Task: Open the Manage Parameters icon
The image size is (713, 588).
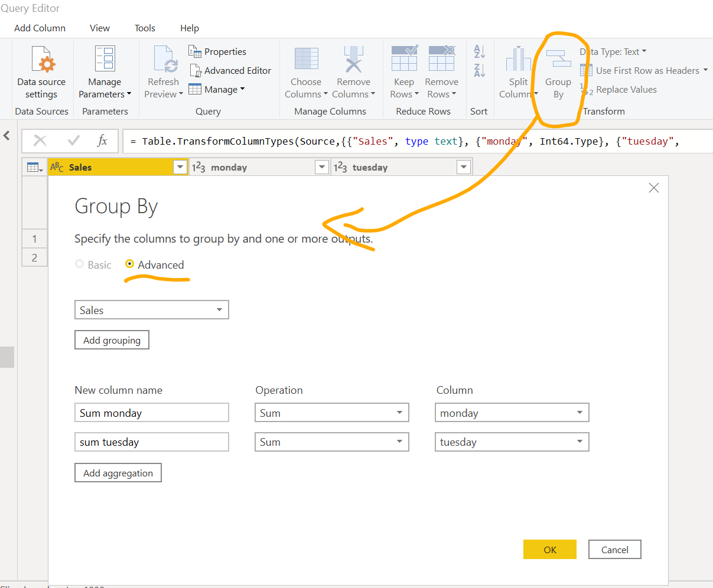Action: pyautogui.click(x=105, y=59)
